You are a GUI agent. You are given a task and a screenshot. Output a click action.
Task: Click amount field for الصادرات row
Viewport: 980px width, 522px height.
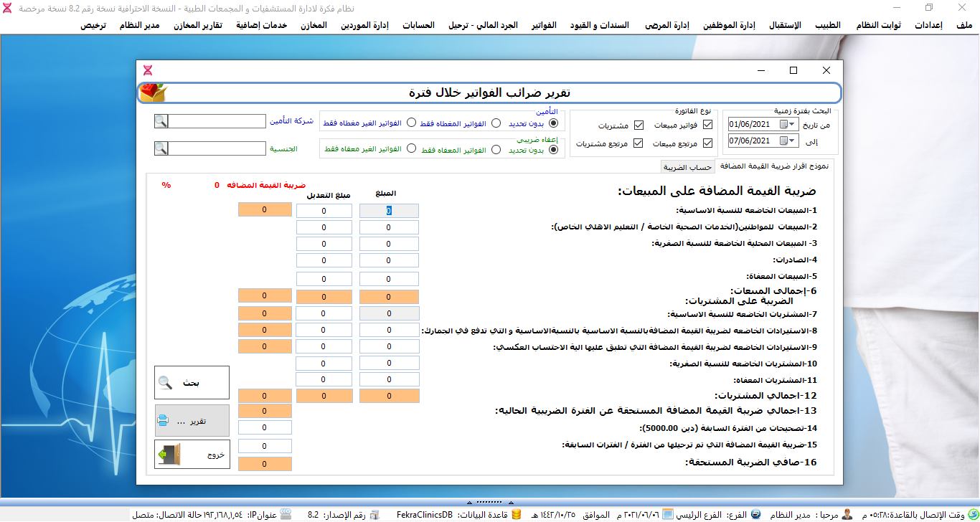pyautogui.click(x=388, y=260)
